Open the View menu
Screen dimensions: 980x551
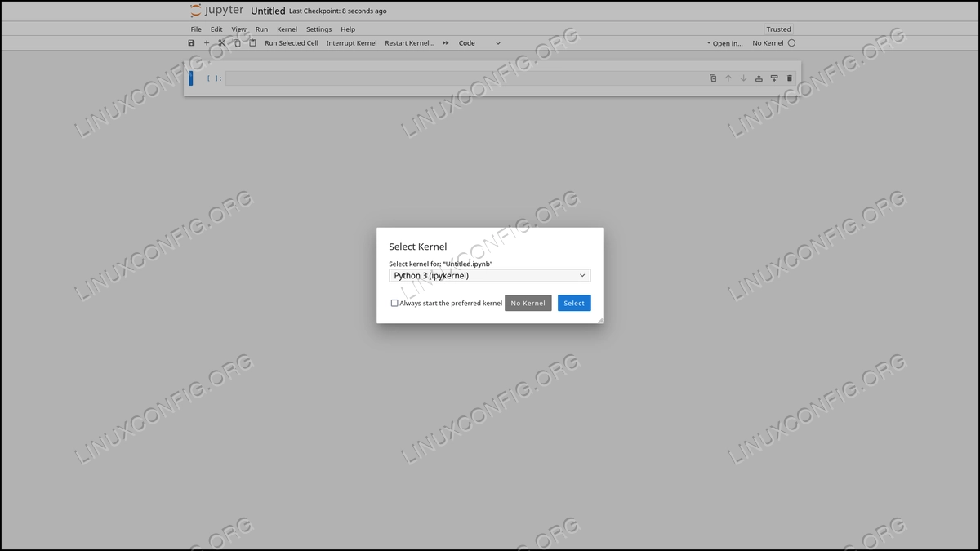coord(238,29)
